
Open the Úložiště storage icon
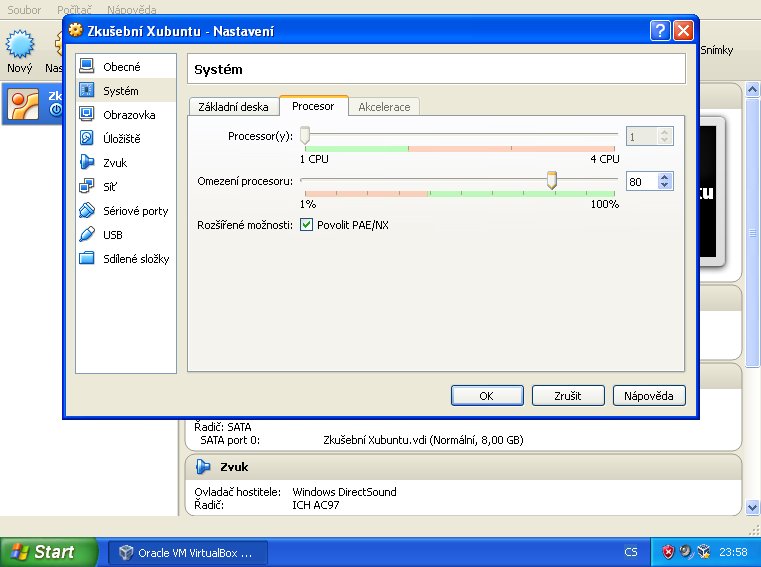click(x=87, y=138)
